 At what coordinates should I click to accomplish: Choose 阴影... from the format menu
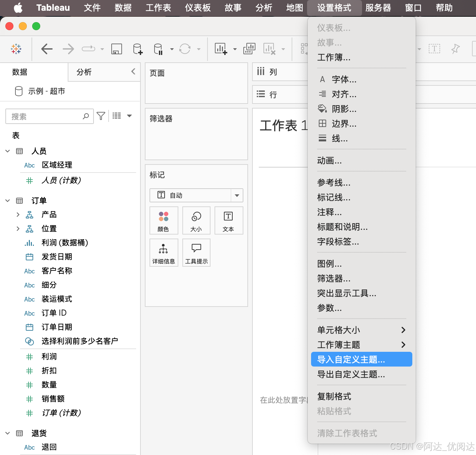(x=361, y=109)
